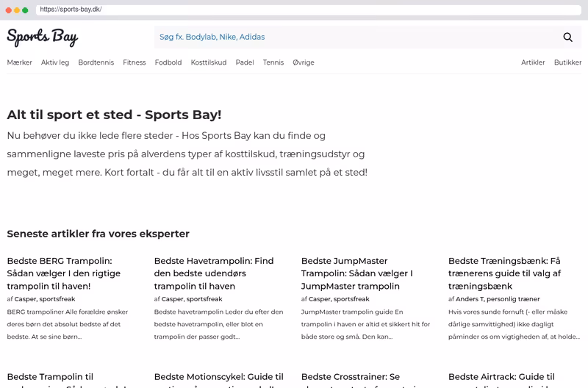The width and height of the screenshot is (588, 388).
Task: Open the Øvrige menu
Action: click(304, 62)
